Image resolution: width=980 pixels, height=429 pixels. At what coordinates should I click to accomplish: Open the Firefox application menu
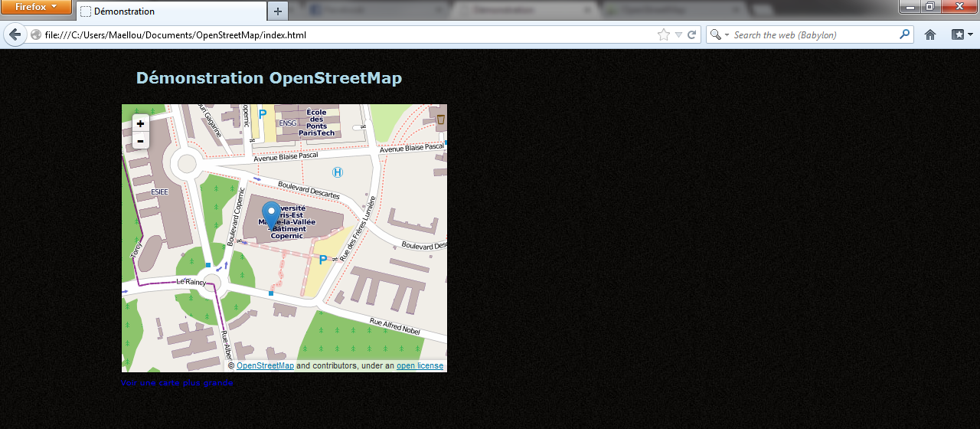coord(36,7)
